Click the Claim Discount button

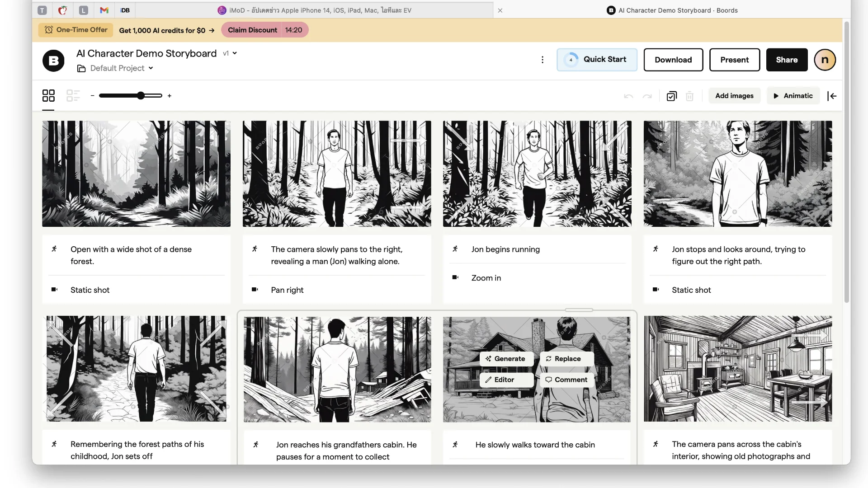252,30
